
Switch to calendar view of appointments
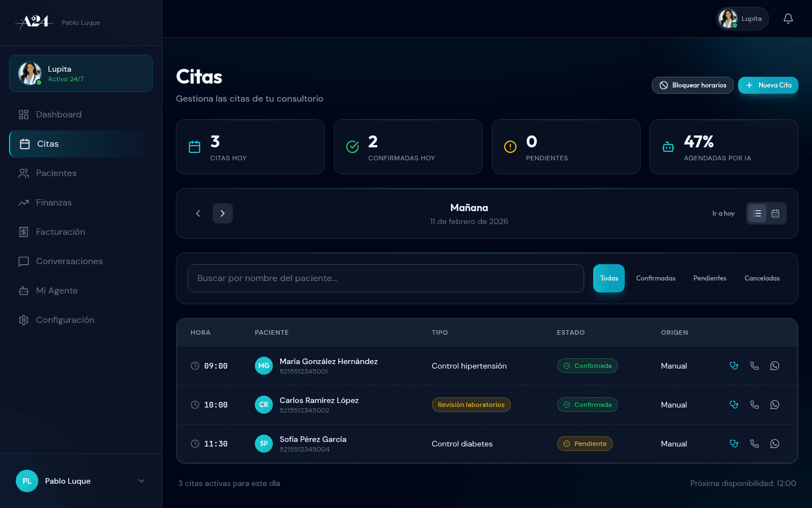[775, 213]
